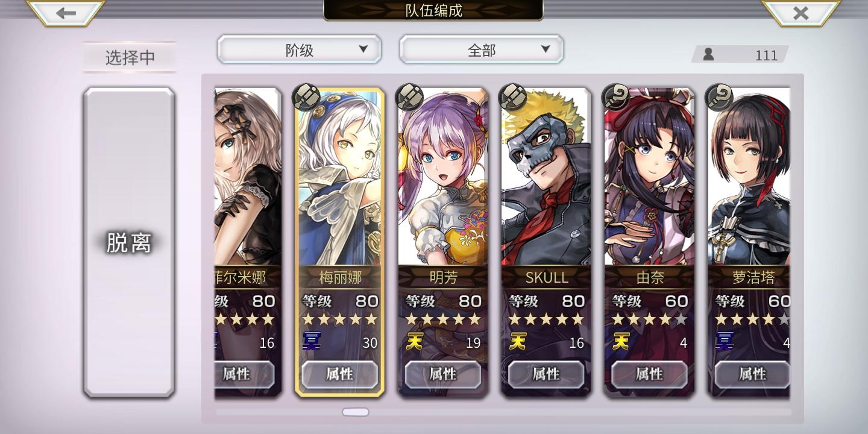Click the staff class icon on 由奈 card
This screenshot has width=868, height=434.
click(x=616, y=97)
